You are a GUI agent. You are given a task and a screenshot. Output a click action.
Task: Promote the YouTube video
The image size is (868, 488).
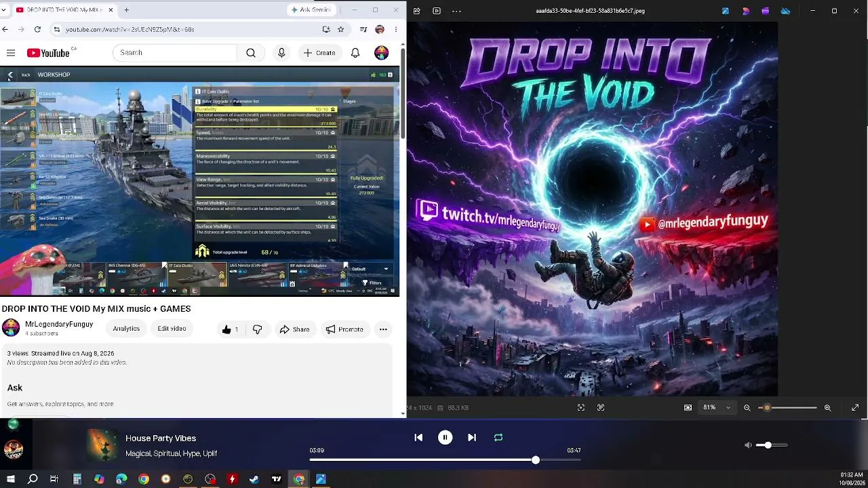click(344, 329)
